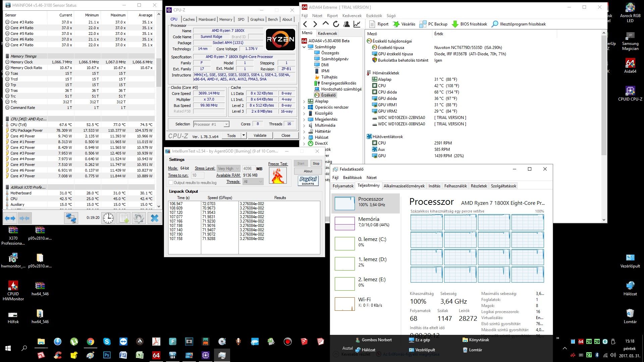This screenshot has width=644, height=362.
Task: Click IntelBurnTest Times to run field
Action: point(198,175)
